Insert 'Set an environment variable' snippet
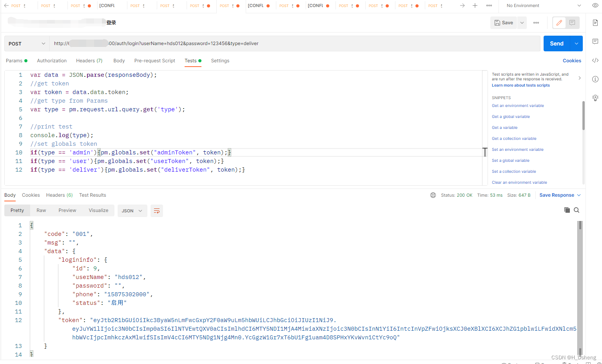Viewport: 602px width, 364px height. tap(517, 150)
